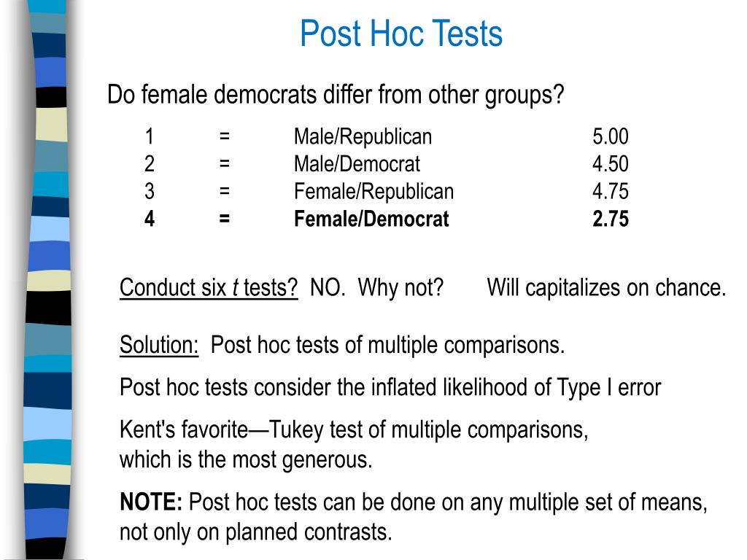Click the 'NO.  Why not?' text
The width and height of the screenshot is (747, 560).
pyautogui.click(x=376, y=287)
